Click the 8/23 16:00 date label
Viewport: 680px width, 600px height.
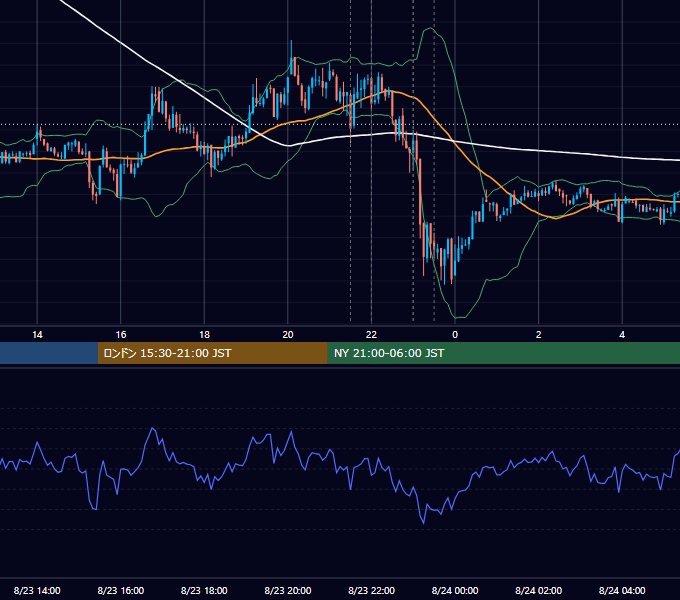[121, 590]
